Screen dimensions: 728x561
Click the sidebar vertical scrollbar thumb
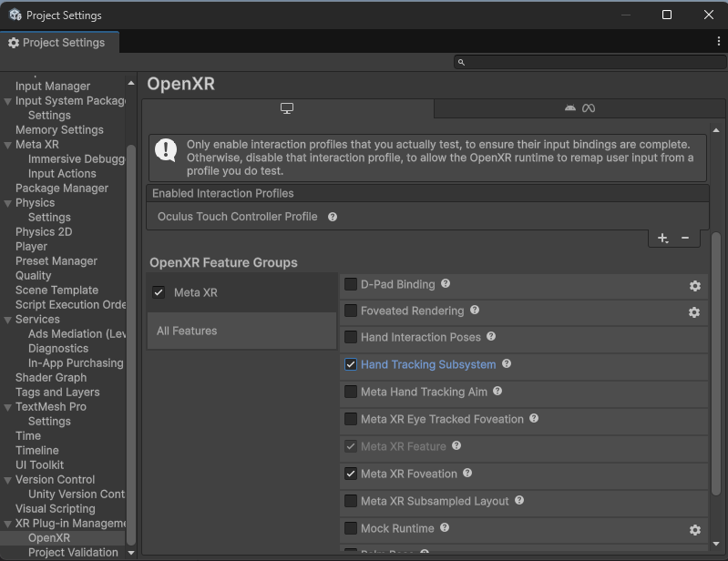point(131,345)
